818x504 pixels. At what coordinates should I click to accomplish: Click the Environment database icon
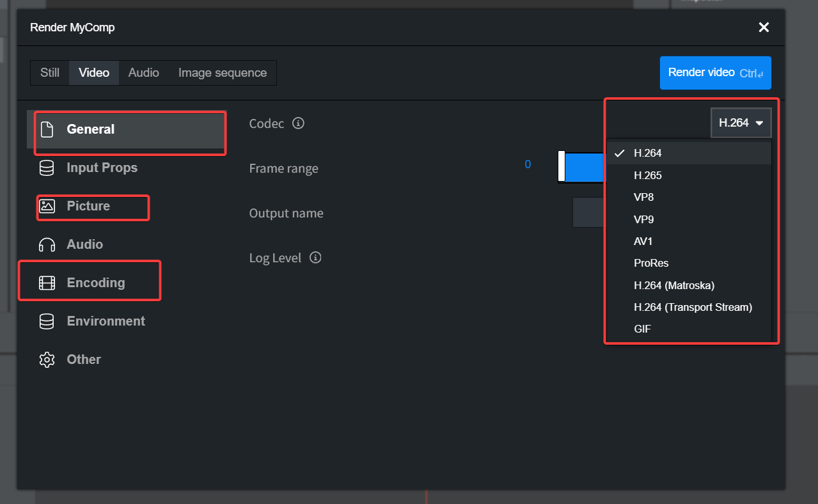46,321
